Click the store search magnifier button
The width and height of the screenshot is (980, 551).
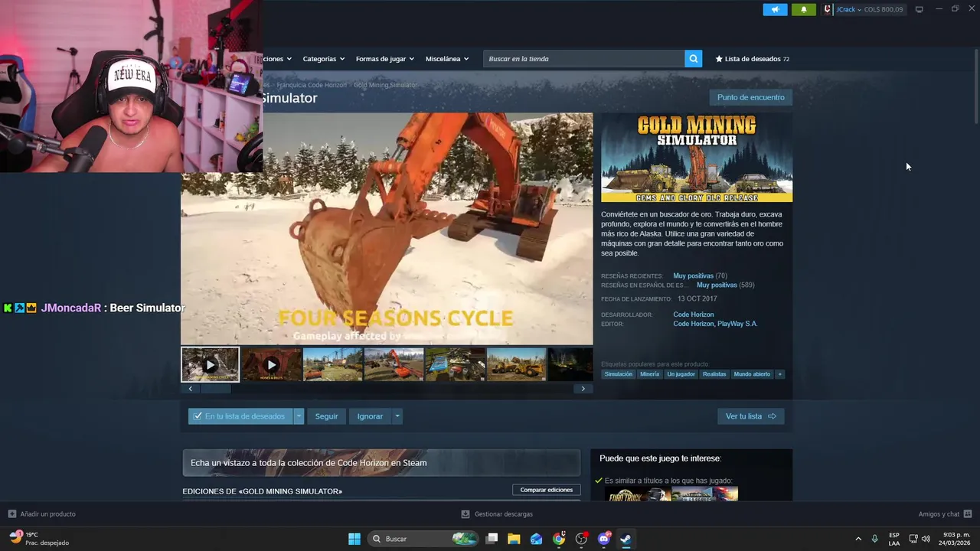pyautogui.click(x=693, y=59)
